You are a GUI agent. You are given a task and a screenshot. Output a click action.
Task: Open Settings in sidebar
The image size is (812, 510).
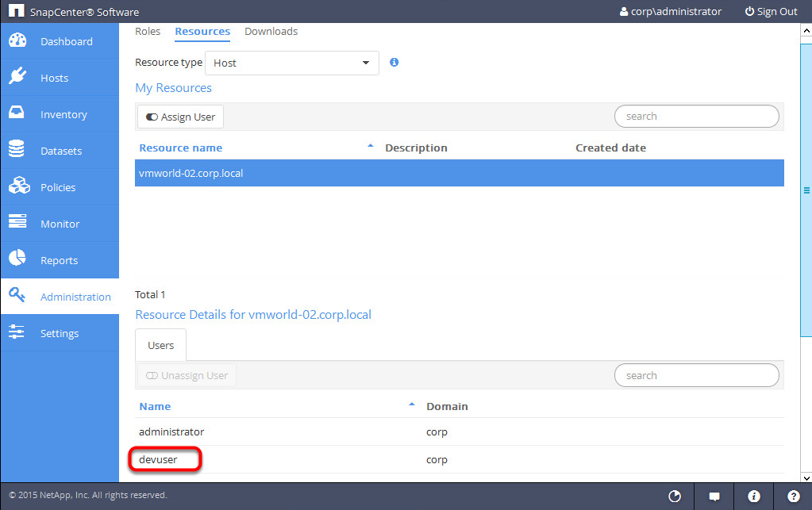pos(60,333)
